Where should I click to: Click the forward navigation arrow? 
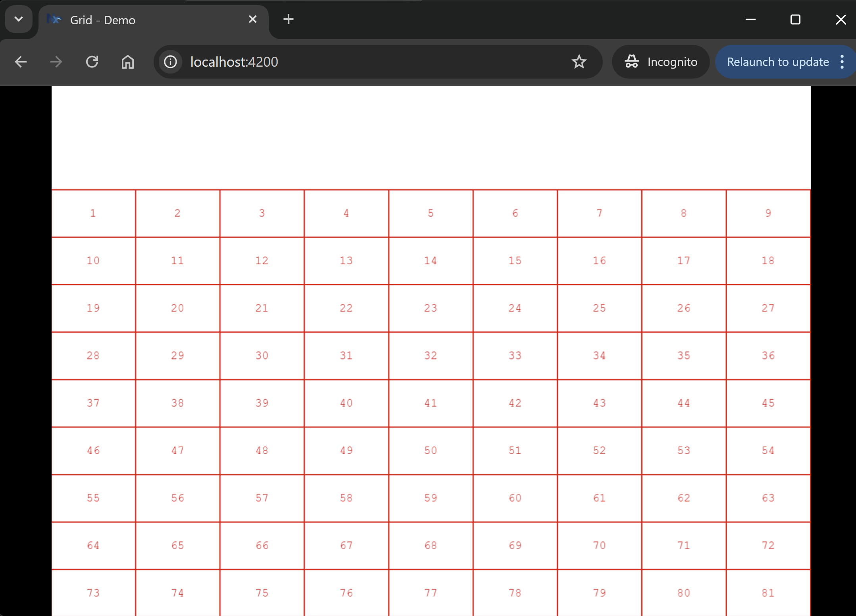point(56,62)
